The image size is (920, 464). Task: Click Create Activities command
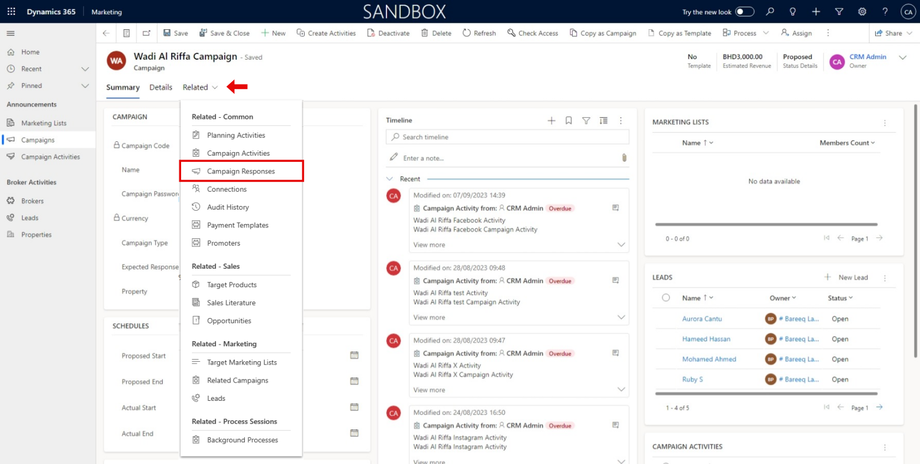tap(326, 33)
